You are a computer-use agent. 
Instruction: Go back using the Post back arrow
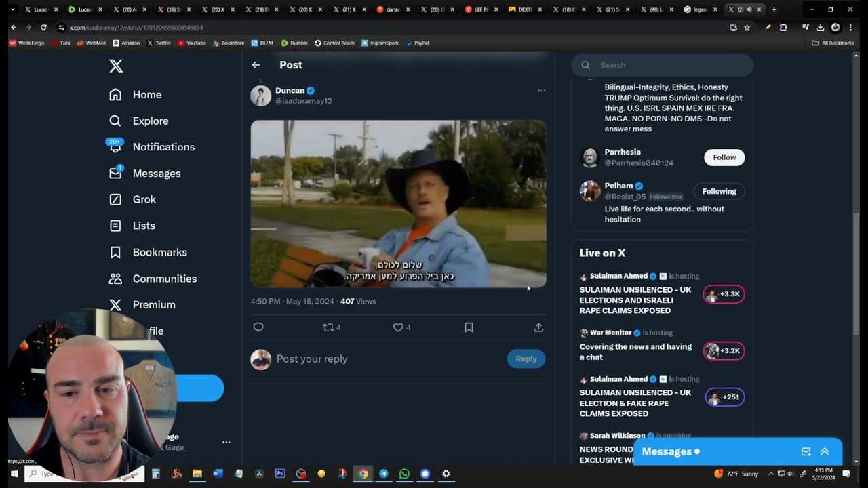[x=256, y=65]
